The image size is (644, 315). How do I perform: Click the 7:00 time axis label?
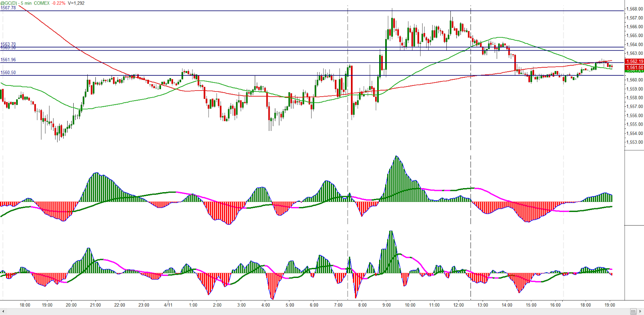(x=338, y=305)
